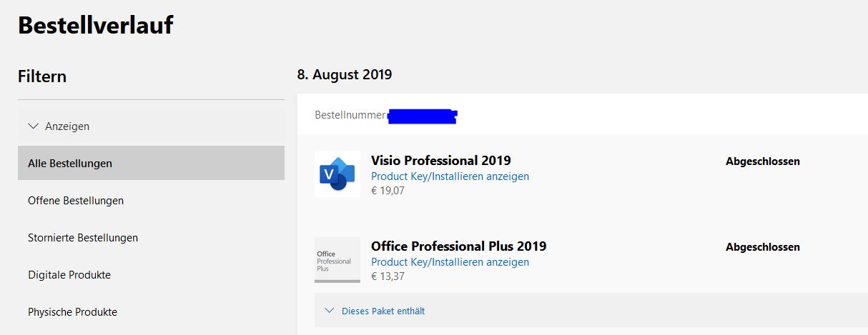Choose the Digitale Produkte filter
The width and height of the screenshot is (868, 335).
coord(69,275)
